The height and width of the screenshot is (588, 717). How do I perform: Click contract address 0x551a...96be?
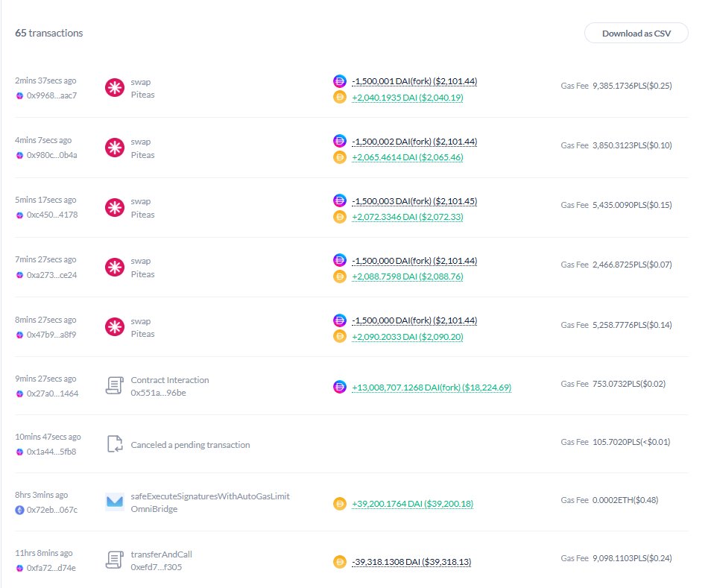158,393
